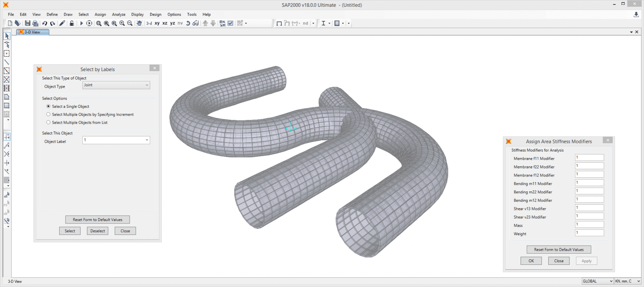Reset stiffness modifiers form to default values

click(559, 250)
